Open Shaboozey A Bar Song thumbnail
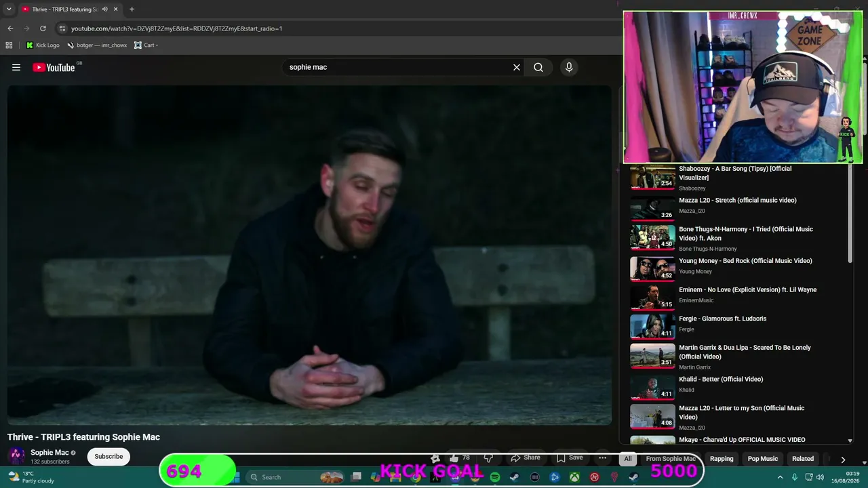Viewport: 868px width, 488px height. pos(652,178)
